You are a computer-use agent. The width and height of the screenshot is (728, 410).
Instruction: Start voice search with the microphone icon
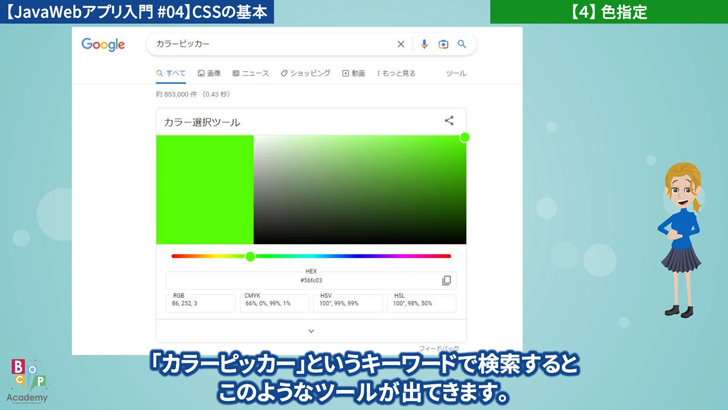point(424,44)
